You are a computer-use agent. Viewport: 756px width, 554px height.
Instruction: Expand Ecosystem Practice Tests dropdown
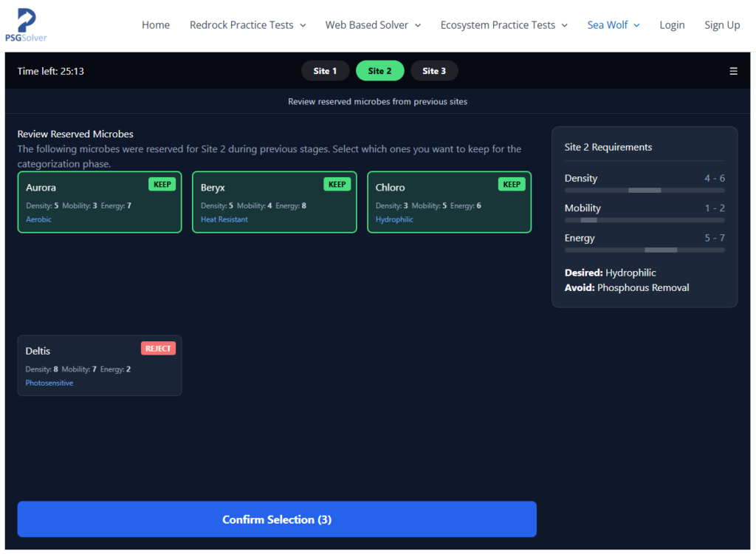(x=504, y=25)
